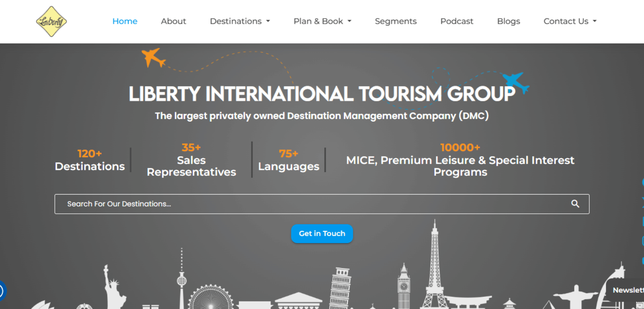This screenshot has width=644, height=309.
Task: Click the destinations search input field
Action: coord(293,204)
